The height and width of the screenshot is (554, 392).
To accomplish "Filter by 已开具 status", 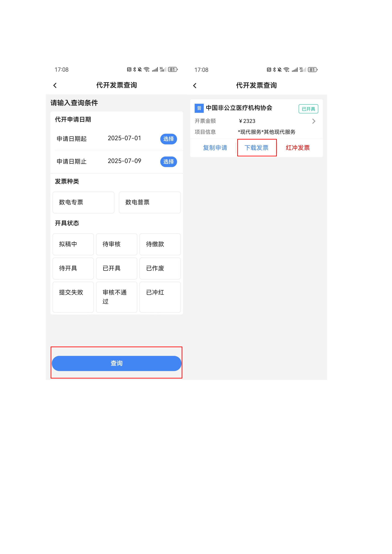I will (x=116, y=268).
